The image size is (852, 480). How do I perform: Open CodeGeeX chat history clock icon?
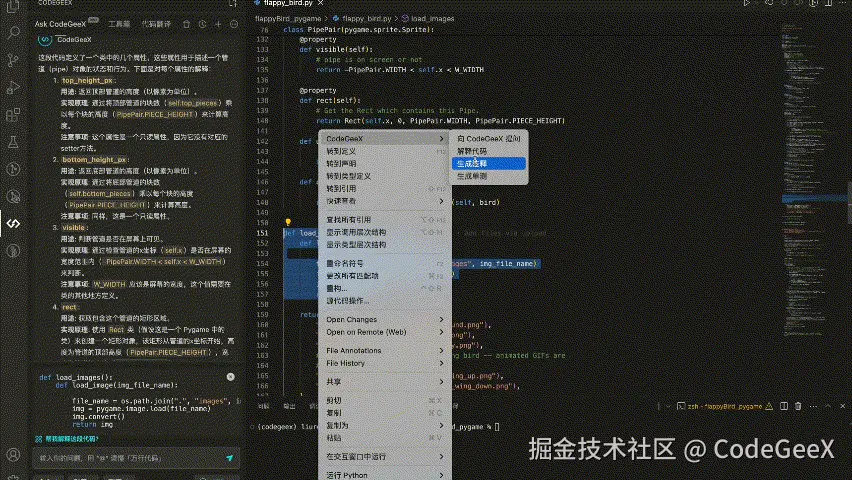click(202, 24)
